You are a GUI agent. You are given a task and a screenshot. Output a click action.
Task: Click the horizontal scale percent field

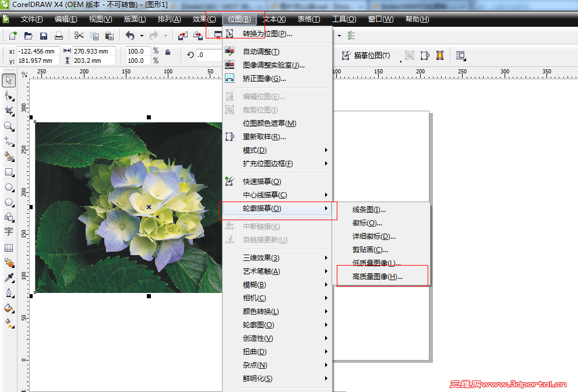pyautogui.click(x=138, y=51)
